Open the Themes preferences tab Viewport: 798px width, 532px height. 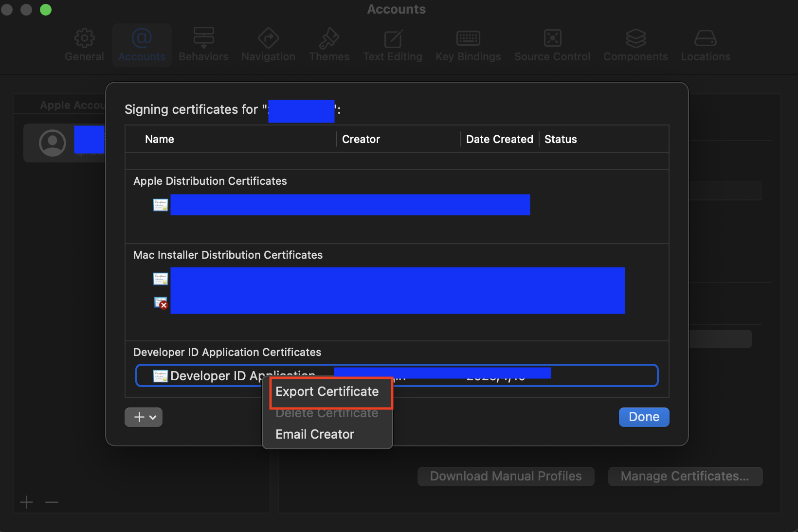pyautogui.click(x=329, y=45)
